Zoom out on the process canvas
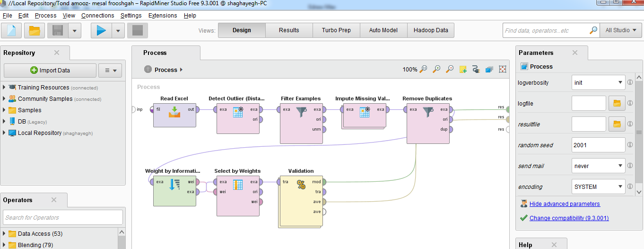 [x=450, y=69]
